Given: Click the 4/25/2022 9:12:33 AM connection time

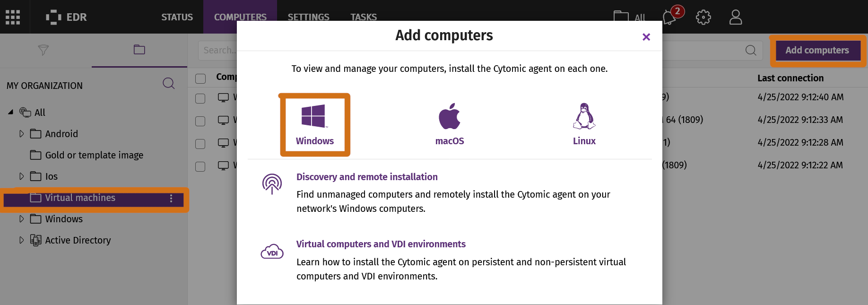Looking at the screenshot, I should point(800,120).
